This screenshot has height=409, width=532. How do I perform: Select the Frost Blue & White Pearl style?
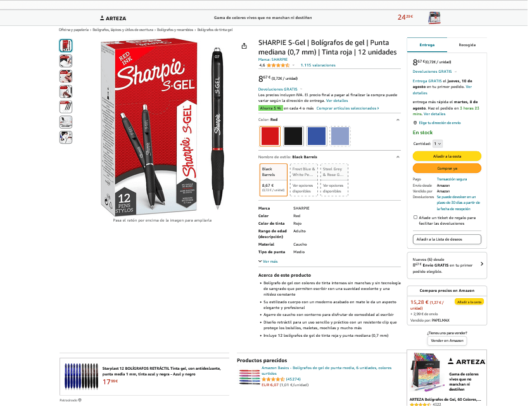click(304, 180)
